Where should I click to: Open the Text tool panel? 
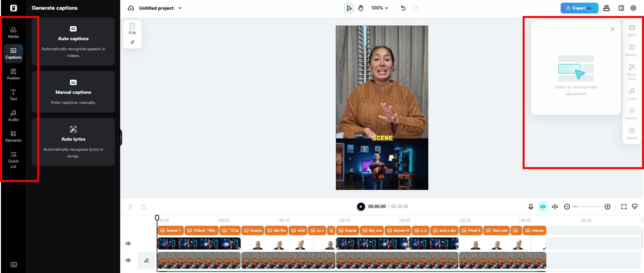13,95
